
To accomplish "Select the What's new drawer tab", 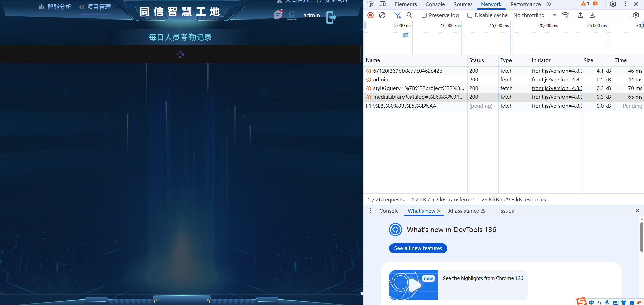I will 421,211.
